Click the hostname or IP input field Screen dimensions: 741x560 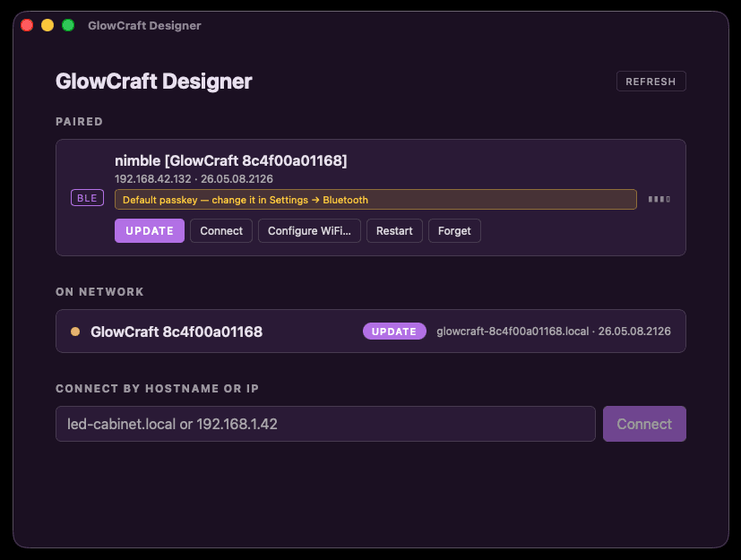pos(325,424)
